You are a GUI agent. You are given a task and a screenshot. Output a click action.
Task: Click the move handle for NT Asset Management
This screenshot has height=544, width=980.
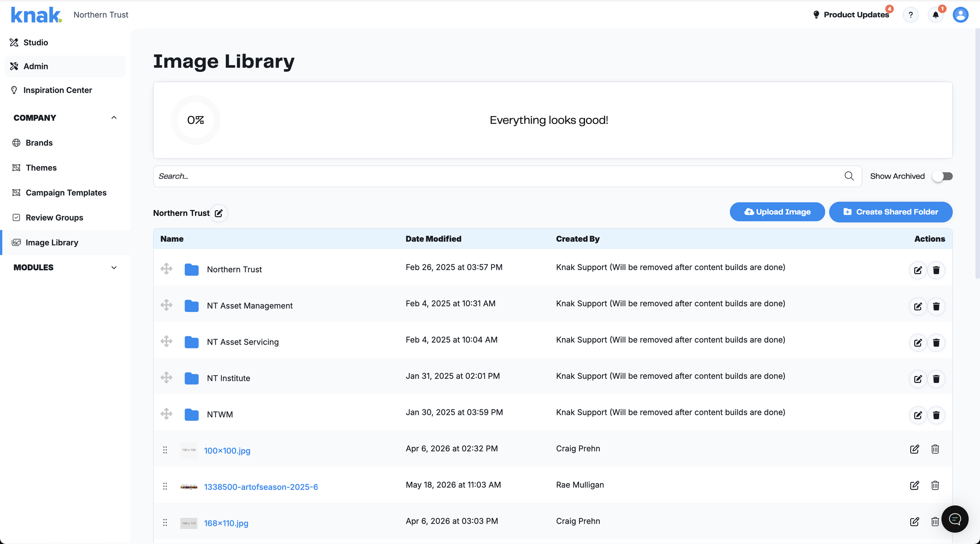tap(167, 305)
